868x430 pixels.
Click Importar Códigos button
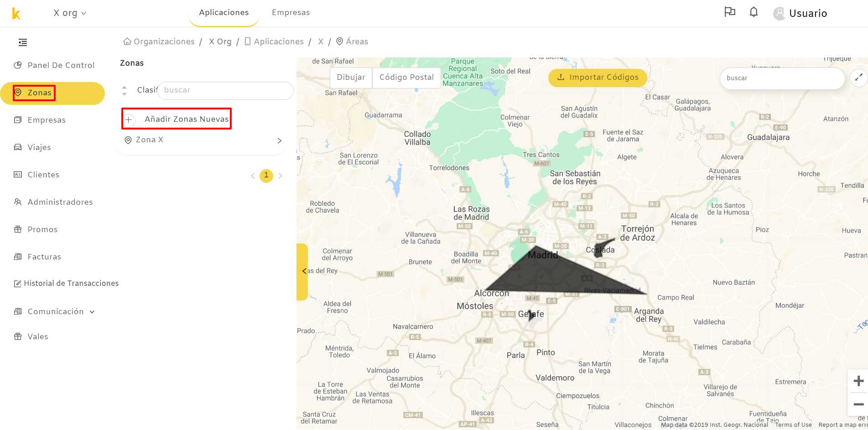point(598,78)
